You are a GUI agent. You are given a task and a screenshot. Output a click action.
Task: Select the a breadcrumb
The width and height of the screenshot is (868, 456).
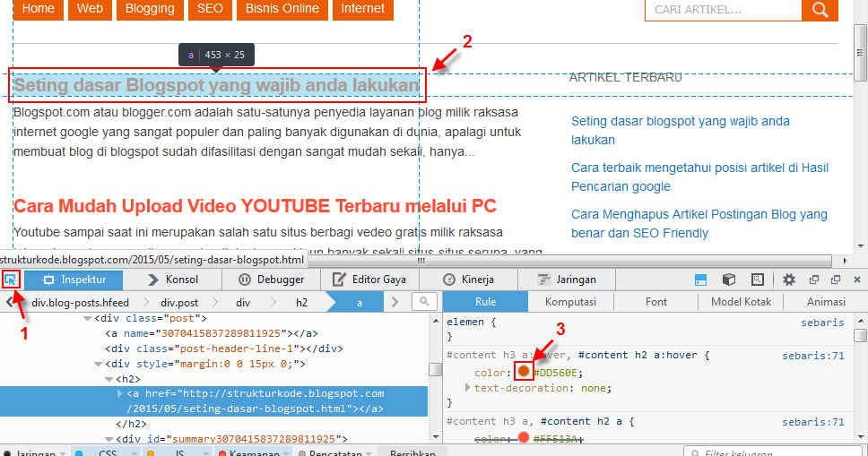point(360,303)
